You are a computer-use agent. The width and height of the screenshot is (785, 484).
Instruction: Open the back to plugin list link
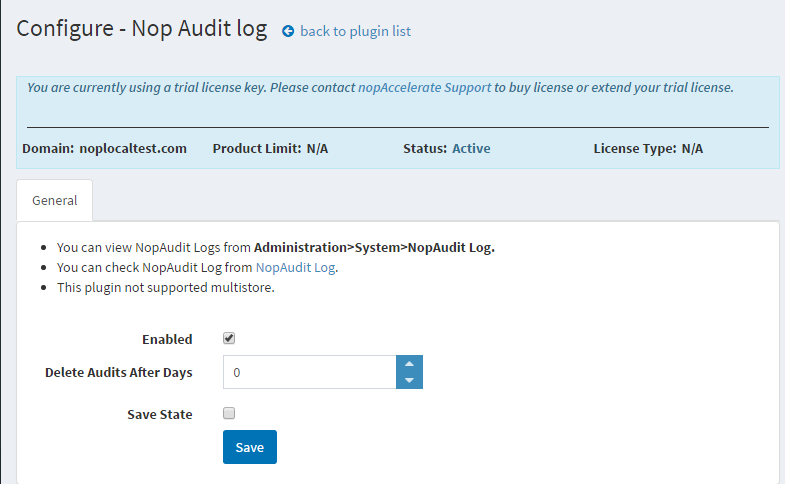click(355, 31)
